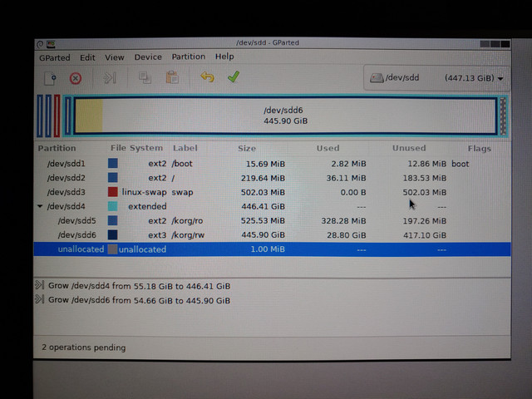The image size is (532, 399).
Task: Click the pending Grow /dev/sdd4 operation icon
Action: click(x=39, y=285)
